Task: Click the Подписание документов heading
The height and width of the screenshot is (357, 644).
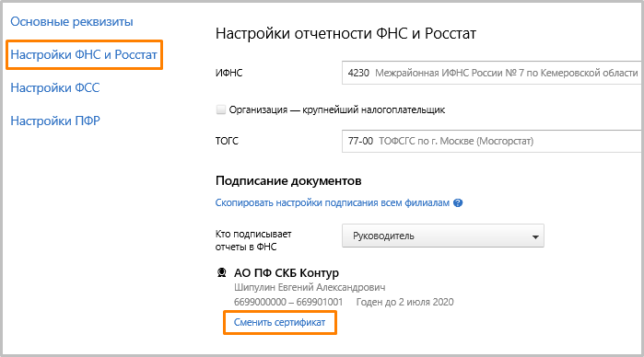Action: 288,180
